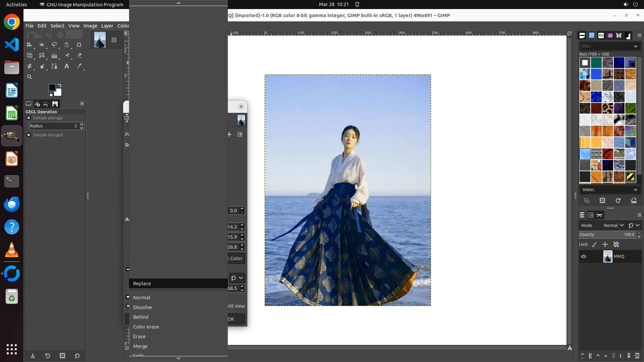This screenshot has width=644, height=362.
Task: Click the lock alpha channel icon
Action: click(x=616, y=245)
